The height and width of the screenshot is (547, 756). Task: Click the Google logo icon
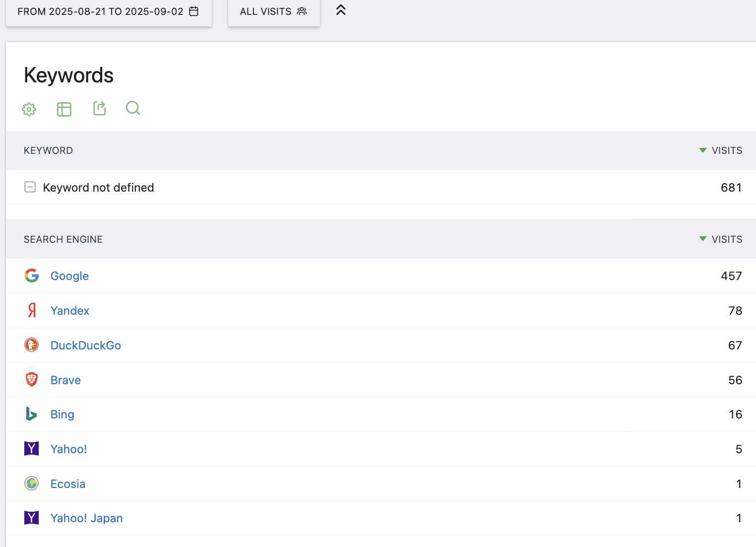(x=32, y=275)
